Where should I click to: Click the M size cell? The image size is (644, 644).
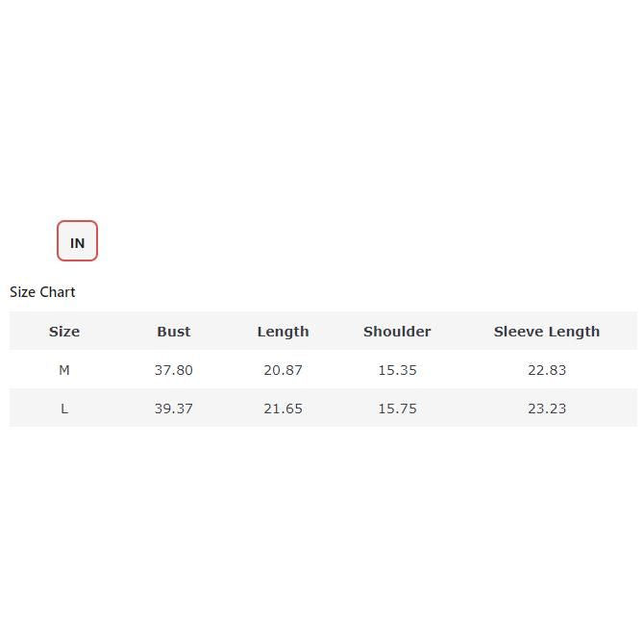[x=64, y=370]
